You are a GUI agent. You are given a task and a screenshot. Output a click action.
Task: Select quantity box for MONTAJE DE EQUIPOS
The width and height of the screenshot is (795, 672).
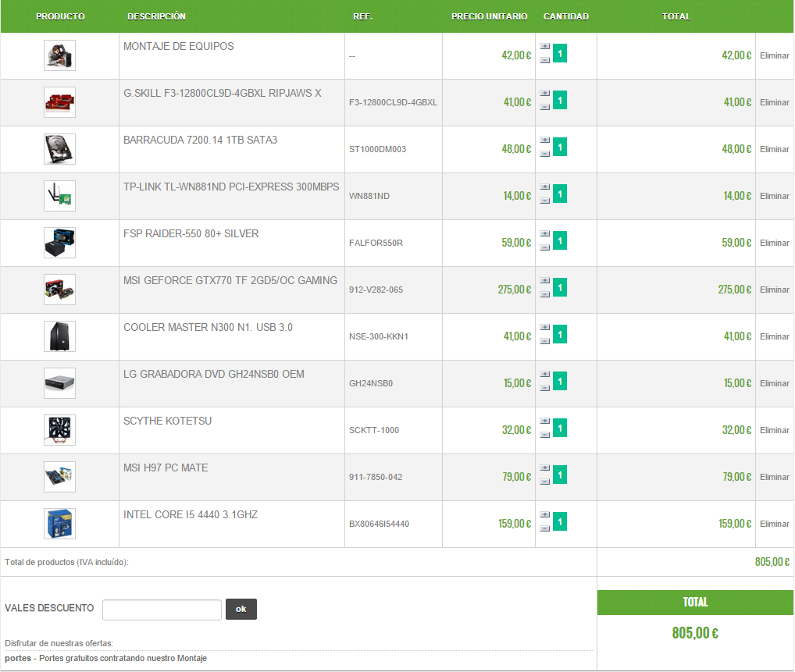(x=560, y=53)
